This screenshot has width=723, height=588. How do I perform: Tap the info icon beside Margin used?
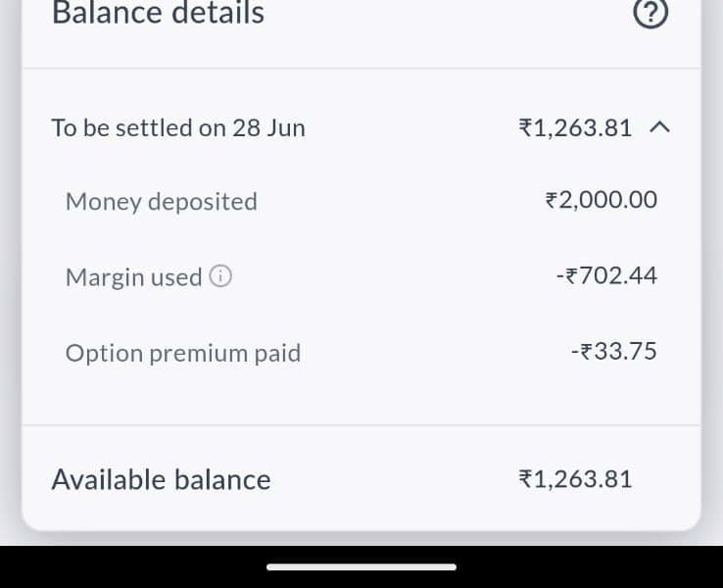click(221, 277)
